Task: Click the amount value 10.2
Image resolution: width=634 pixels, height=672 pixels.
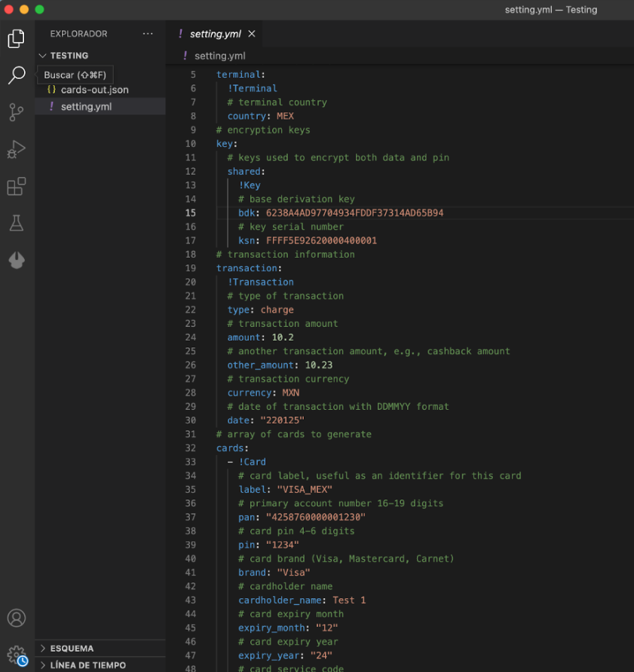Action: 283,338
